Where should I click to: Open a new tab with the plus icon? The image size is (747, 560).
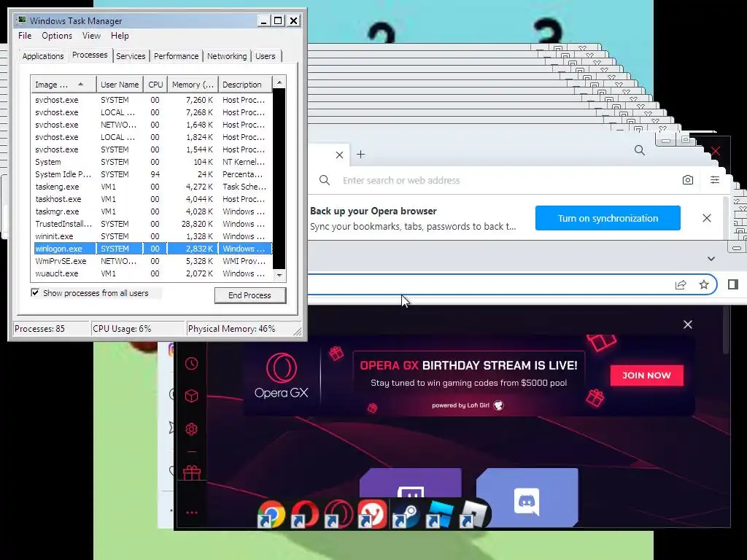[360, 155]
